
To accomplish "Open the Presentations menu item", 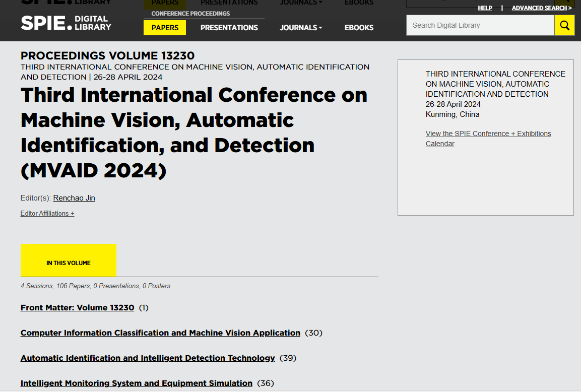I will [229, 27].
